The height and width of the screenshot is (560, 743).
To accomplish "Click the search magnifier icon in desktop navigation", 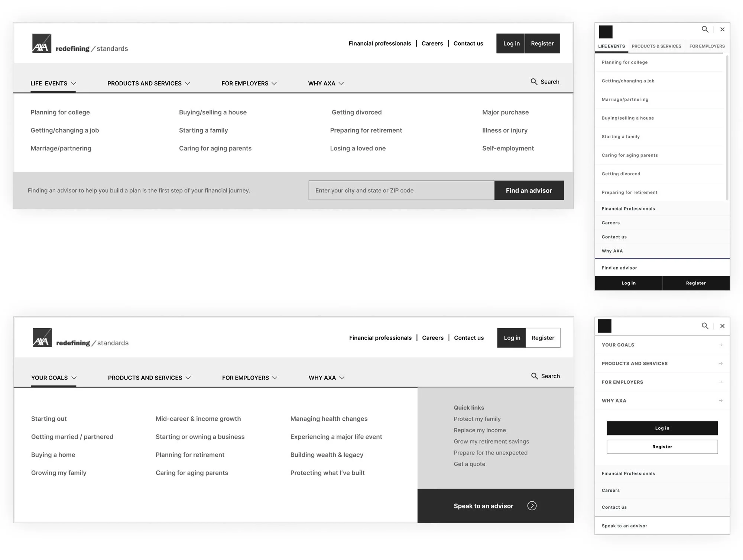I will pyautogui.click(x=534, y=81).
